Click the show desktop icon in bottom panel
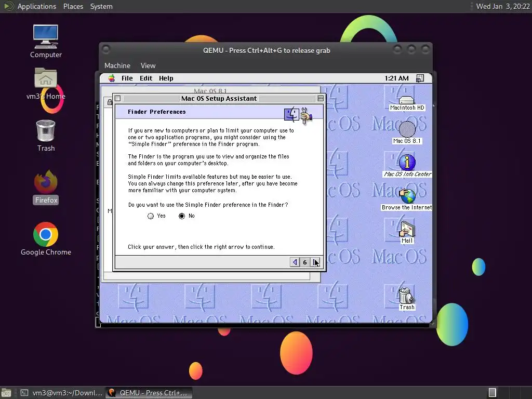The width and height of the screenshot is (532, 399). 6,393
